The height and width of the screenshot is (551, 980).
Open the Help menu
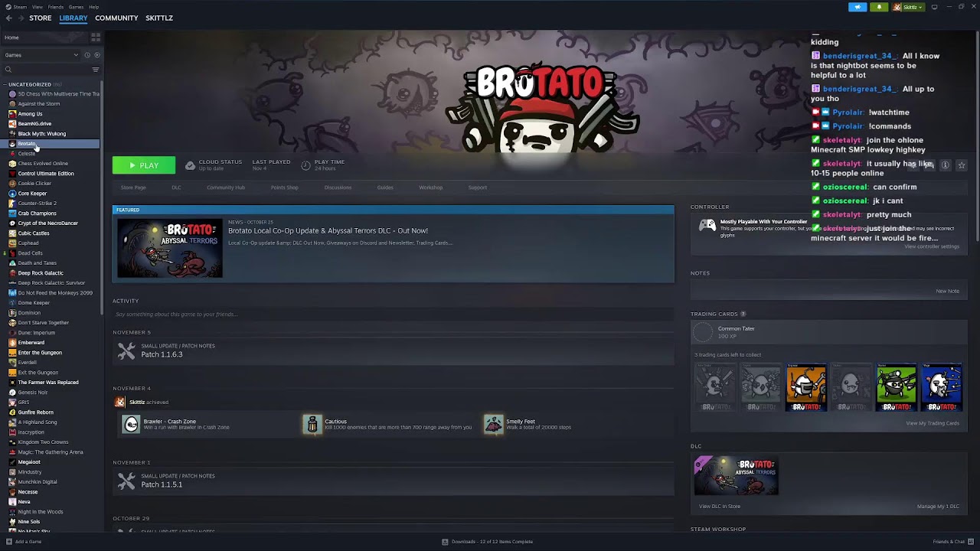93,7
